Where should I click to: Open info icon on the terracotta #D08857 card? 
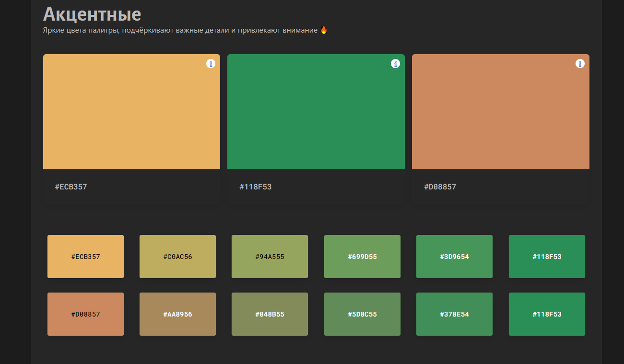pos(580,63)
